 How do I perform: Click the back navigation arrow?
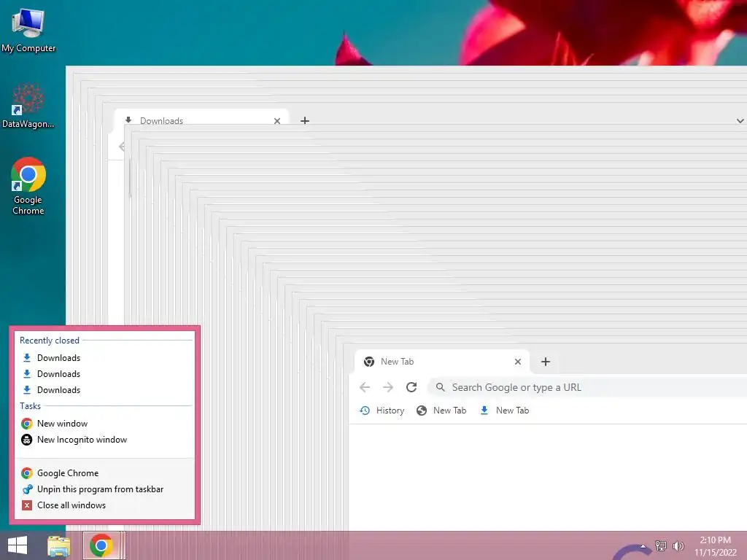click(x=365, y=387)
